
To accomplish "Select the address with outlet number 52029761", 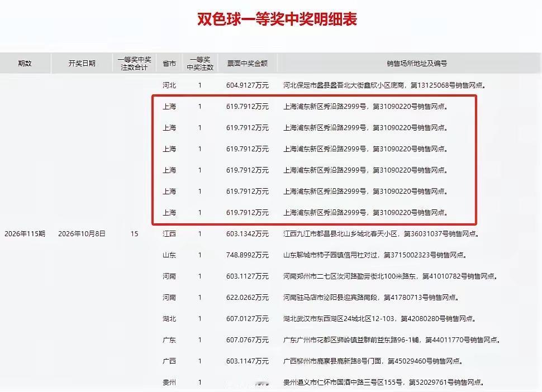I will point(383,383).
